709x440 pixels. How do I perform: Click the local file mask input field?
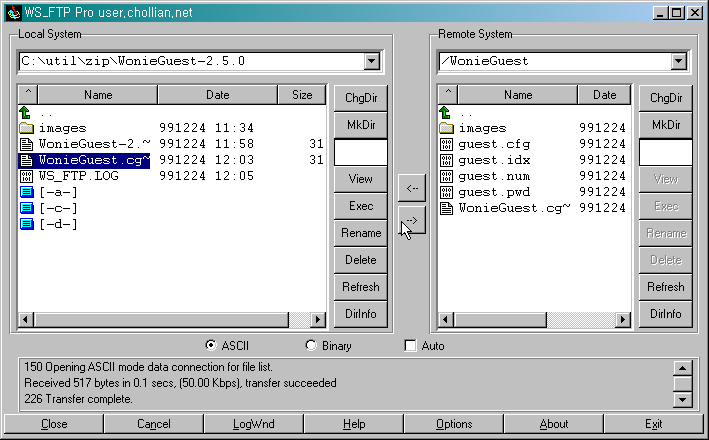361,152
